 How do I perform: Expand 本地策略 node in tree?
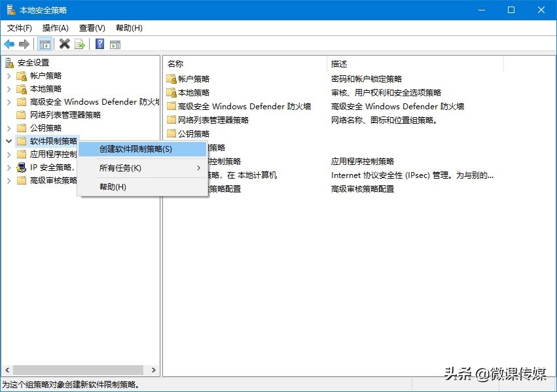(x=9, y=89)
